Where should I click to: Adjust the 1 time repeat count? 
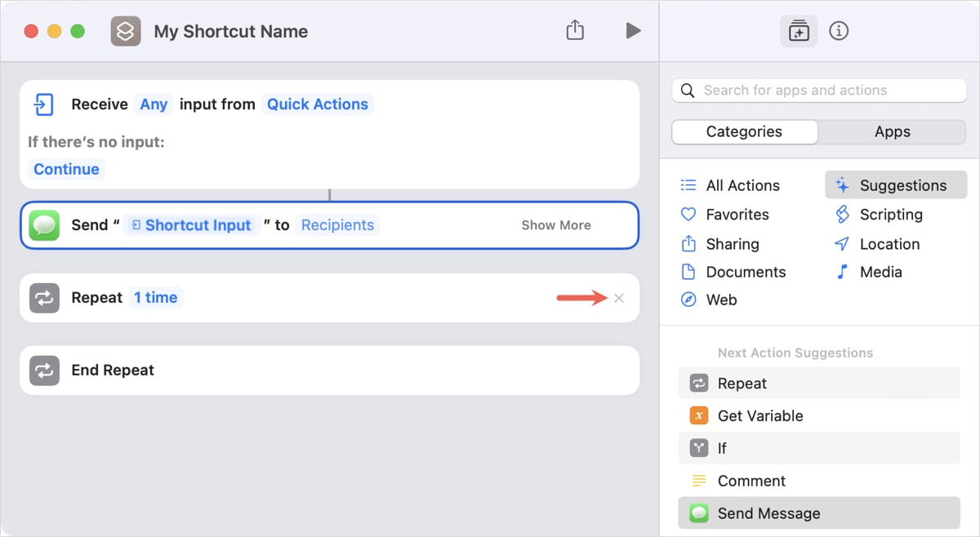[x=156, y=298]
